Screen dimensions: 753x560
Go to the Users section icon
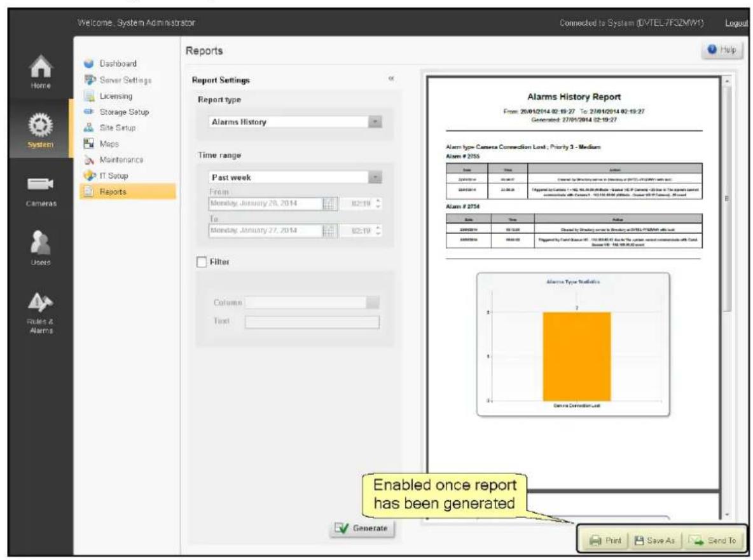point(40,242)
